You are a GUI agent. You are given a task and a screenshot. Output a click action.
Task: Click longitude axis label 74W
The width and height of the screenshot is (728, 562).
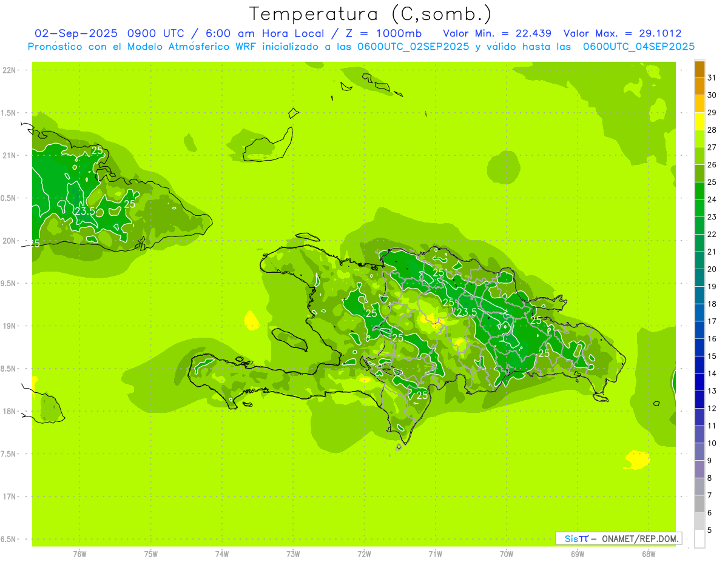click(x=222, y=554)
